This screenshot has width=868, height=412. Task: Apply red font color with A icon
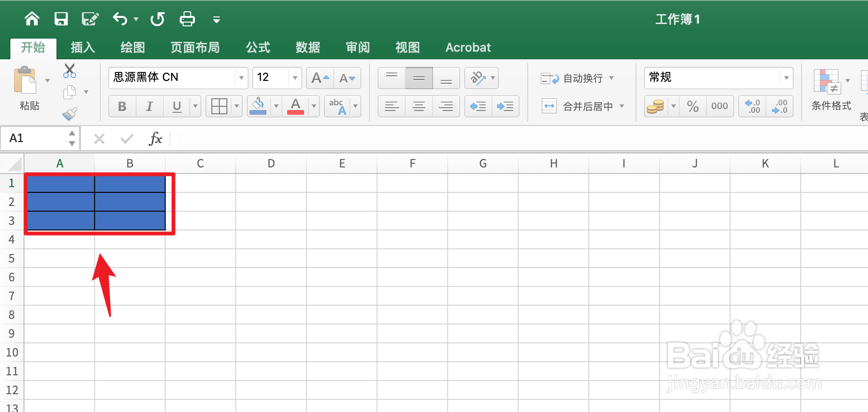point(296,106)
